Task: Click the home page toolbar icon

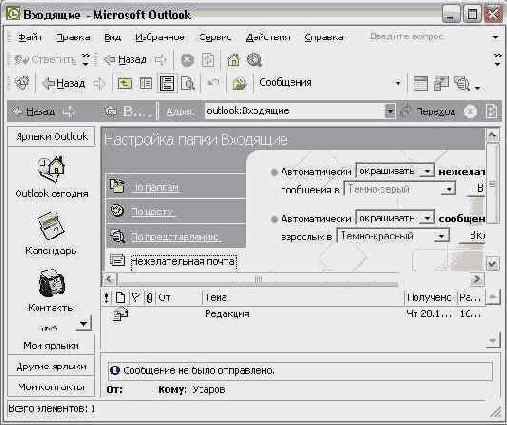Action: (x=233, y=60)
